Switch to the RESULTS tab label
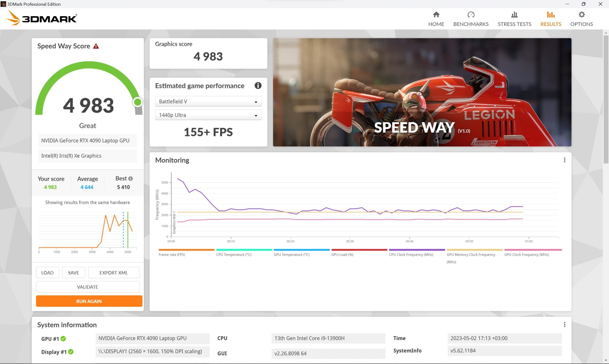609x364 pixels. click(x=551, y=24)
